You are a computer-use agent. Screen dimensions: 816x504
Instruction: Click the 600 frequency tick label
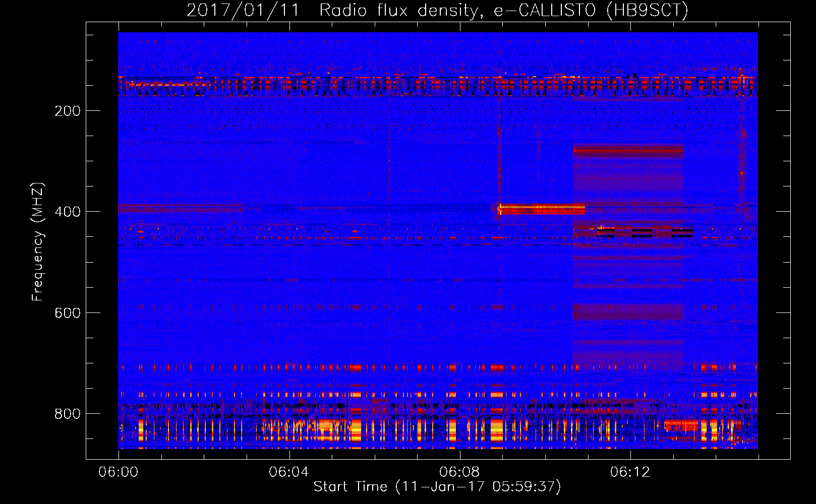(68, 312)
